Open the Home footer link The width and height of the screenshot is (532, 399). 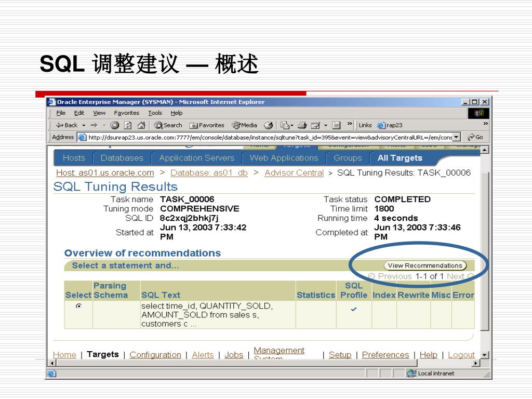64,355
